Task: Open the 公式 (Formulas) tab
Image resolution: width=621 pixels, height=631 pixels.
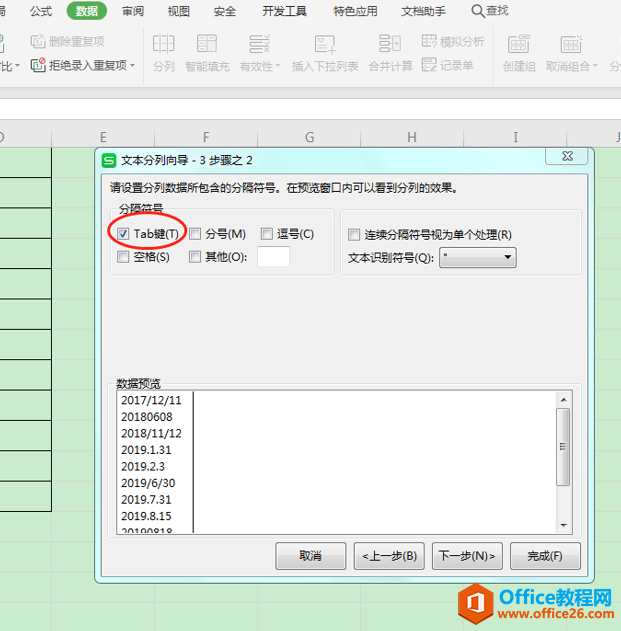Action: [x=41, y=11]
